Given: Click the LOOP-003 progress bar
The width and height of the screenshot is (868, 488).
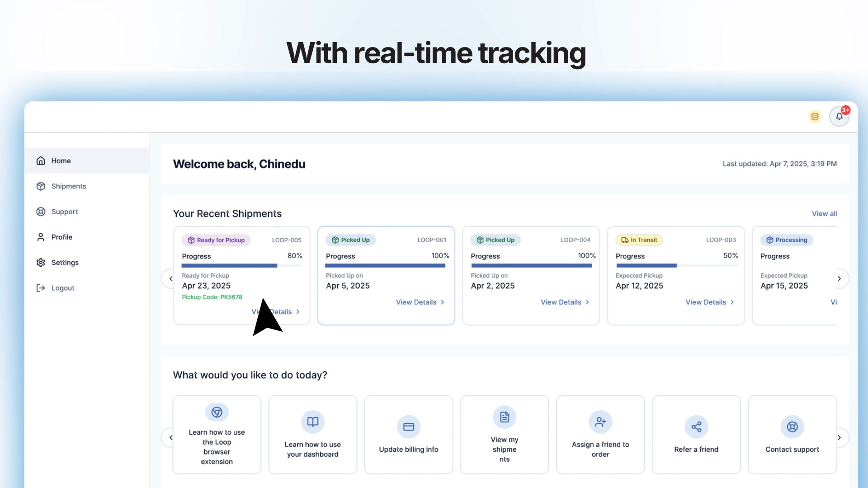Looking at the screenshot, I should pos(676,266).
